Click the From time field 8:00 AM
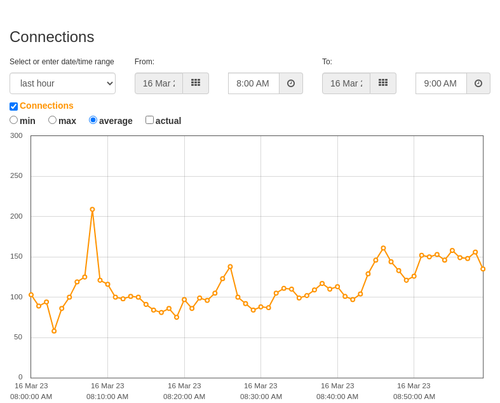Image resolution: width=500 pixels, height=403 pixels. (254, 83)
